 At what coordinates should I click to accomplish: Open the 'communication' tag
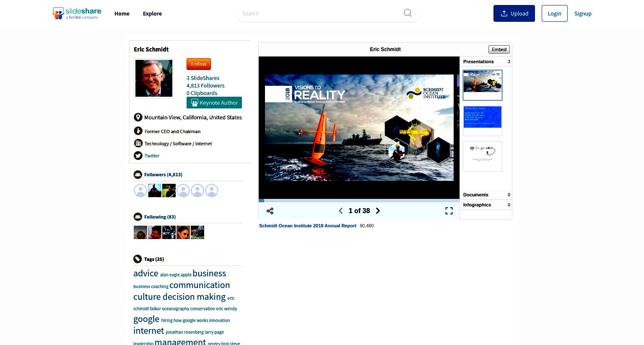point(200,285)
